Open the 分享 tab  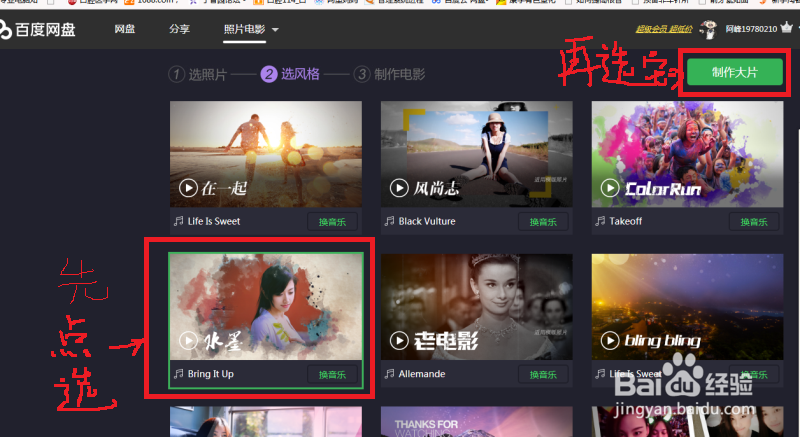point(179,29)
